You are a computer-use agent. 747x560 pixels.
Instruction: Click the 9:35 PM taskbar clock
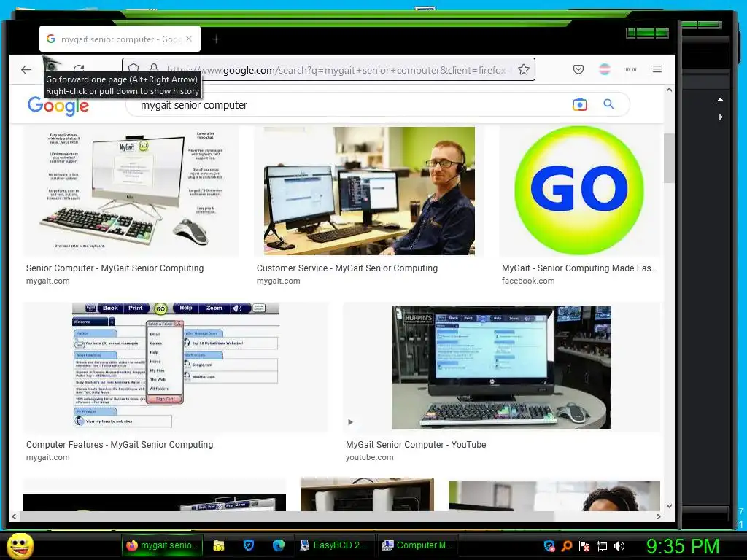683,546
